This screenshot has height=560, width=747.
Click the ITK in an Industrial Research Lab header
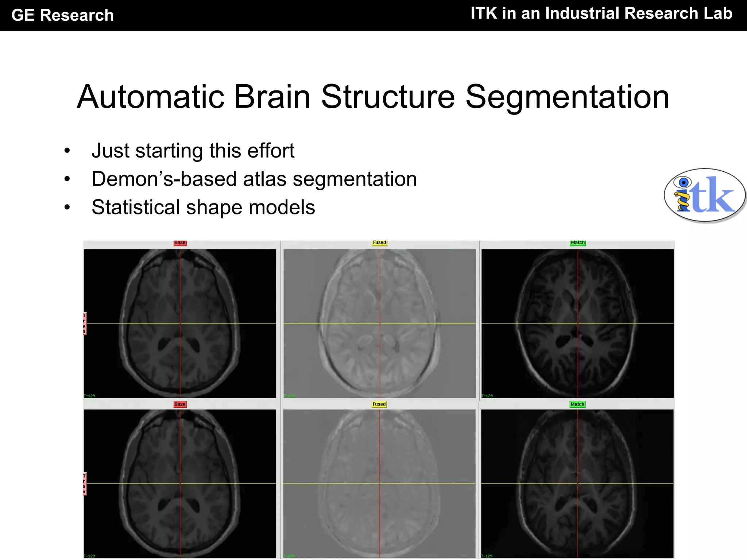(x=601, y=13)
